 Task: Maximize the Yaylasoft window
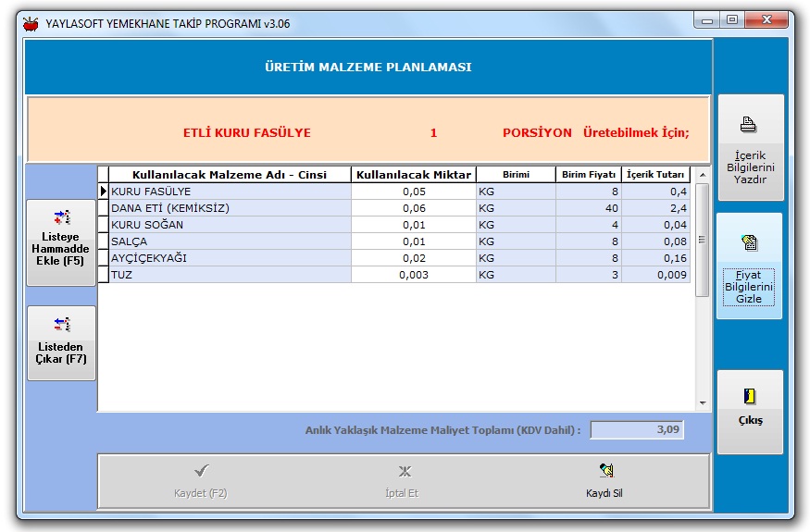pyautogui.click(x=732, y=20)
